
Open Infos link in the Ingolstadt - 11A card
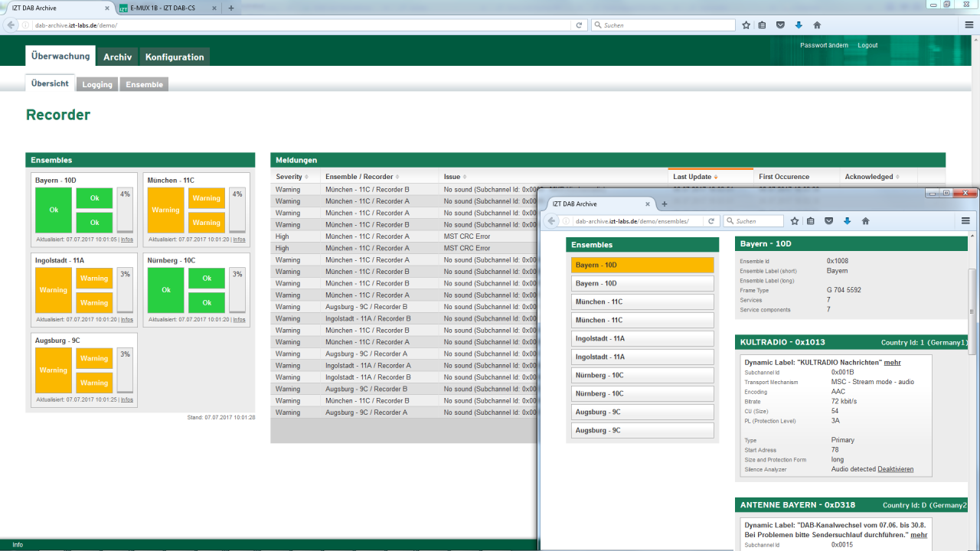point(126,319)
